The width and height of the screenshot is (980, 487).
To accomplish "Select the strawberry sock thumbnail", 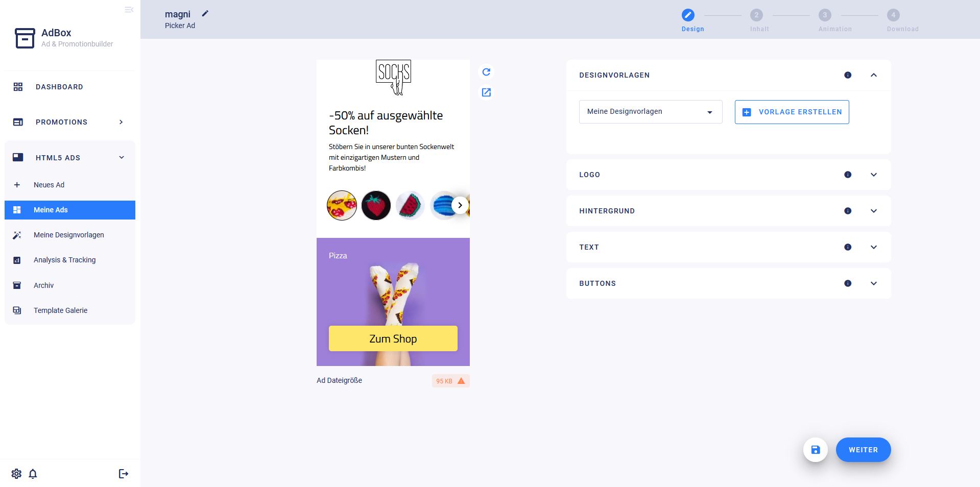I will 376,205.
